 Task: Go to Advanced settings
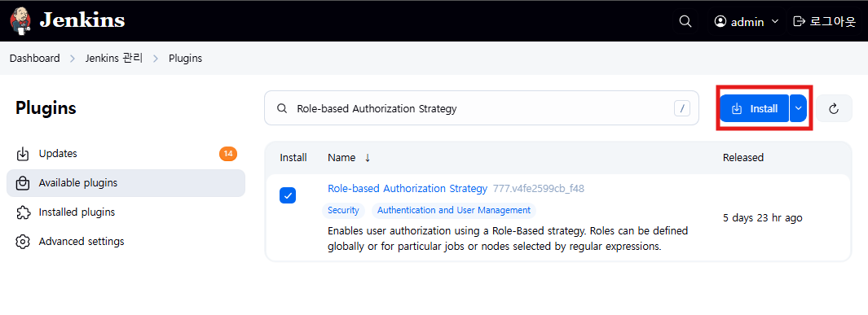click(x=126, y=242)
